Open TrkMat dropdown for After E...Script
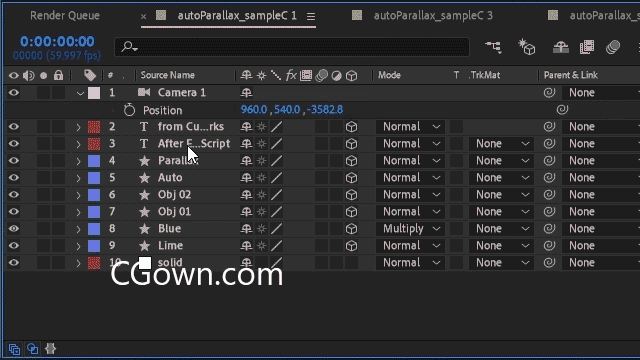This screenshot has height=360, width=640. coord(501,144)
